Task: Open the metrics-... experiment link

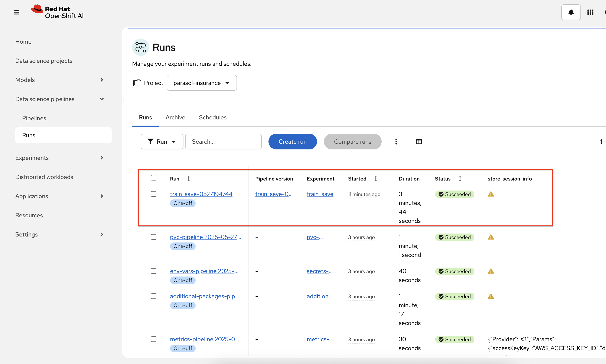Action: [320, 339]
